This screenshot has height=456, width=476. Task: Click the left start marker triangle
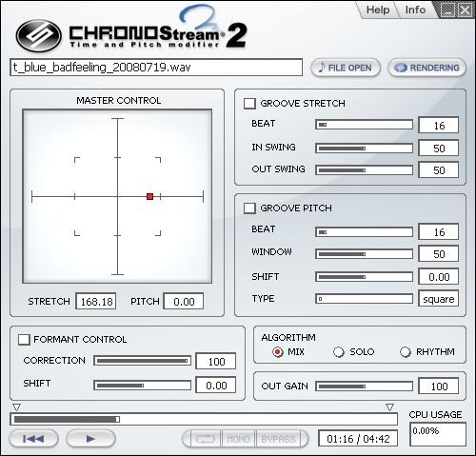[16, 407]
